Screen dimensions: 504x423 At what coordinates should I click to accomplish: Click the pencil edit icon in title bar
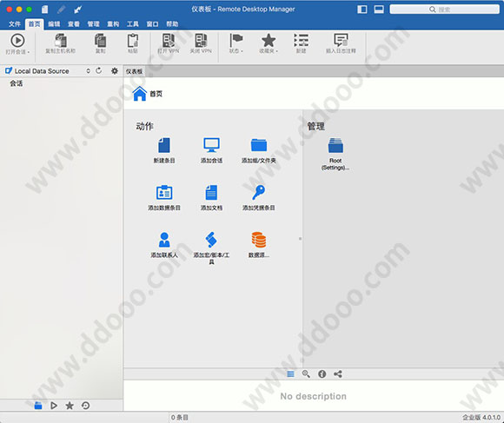[x=61, y=10]
